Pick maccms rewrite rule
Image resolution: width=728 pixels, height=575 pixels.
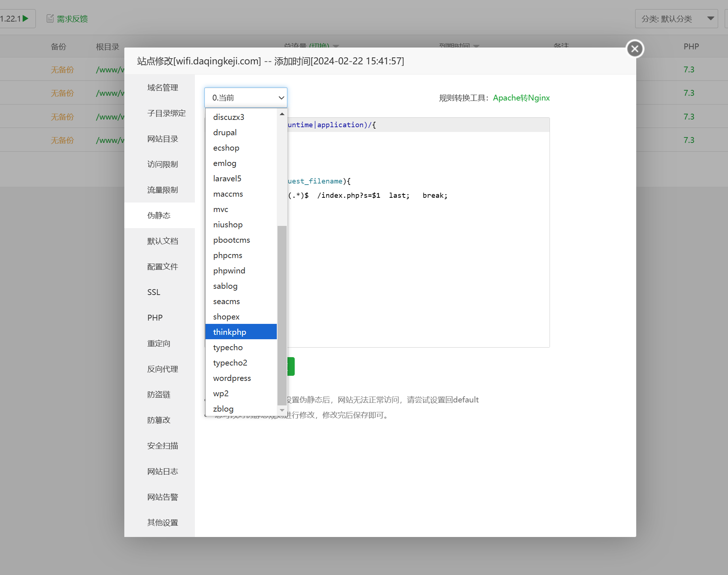(241, 194)
